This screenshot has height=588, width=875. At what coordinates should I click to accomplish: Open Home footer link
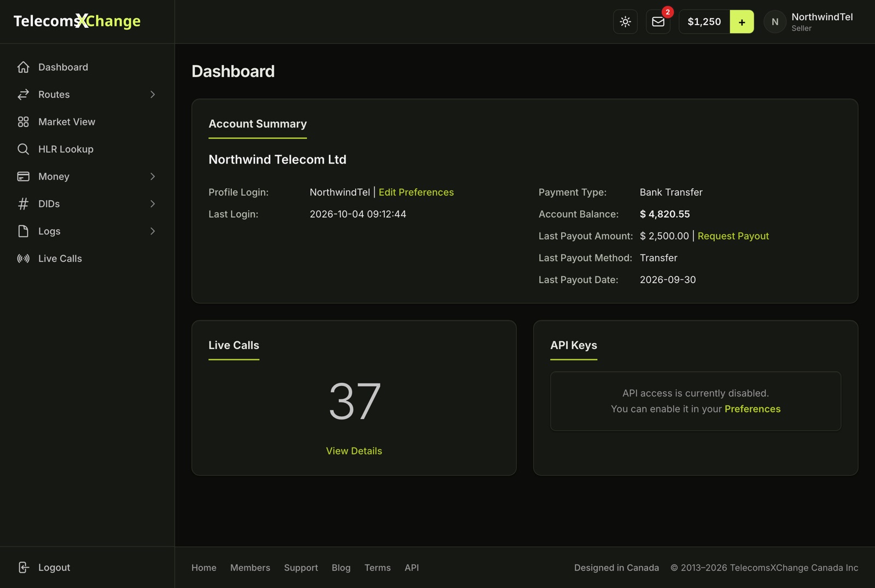(x=204, y=568)
